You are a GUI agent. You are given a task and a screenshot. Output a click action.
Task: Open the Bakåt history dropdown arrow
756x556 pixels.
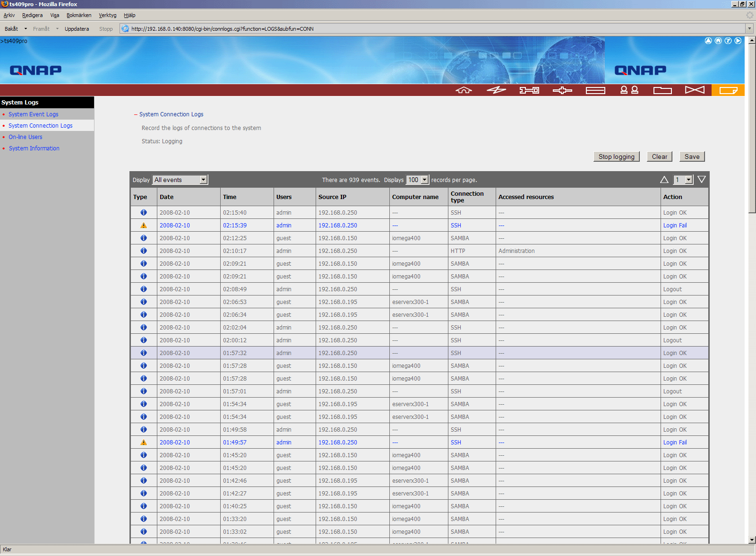click(26, 29)
